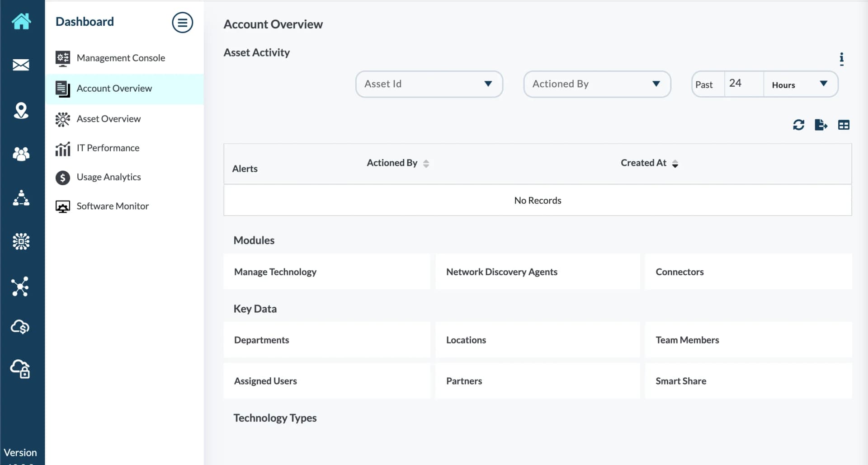Open the column layout table icon

844,125
